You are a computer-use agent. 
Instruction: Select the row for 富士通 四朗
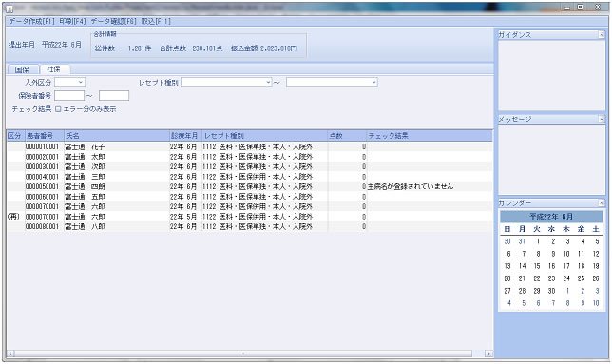[x=249, y=186]
